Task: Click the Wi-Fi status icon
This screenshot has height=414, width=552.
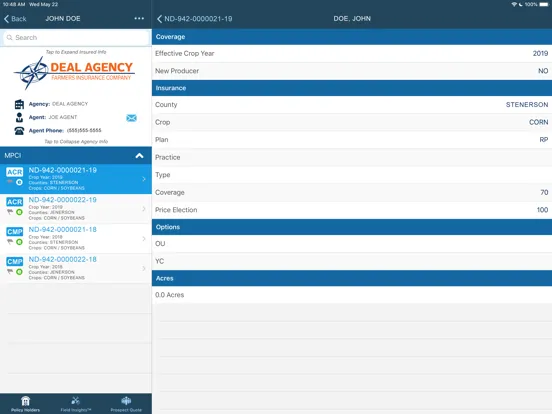Action: click(514, 5)
